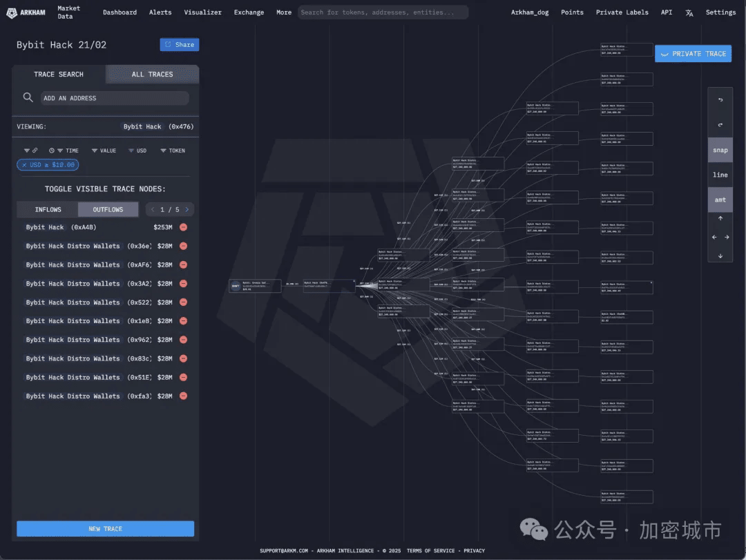Viewport: 746px width, 560px height.
Task: Open the language translation icon
Action: coord(689,13)
